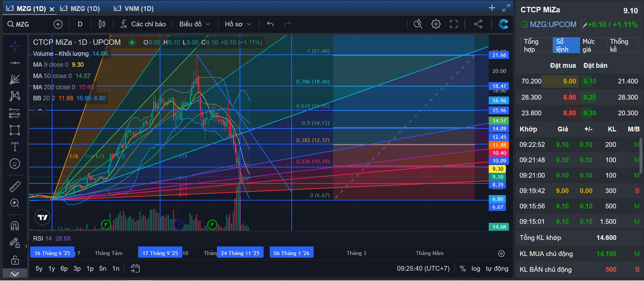The image size is (644, 281).
Task: Activate the zoom in tool
Action: pyautogui.click(x=15, y=203)
